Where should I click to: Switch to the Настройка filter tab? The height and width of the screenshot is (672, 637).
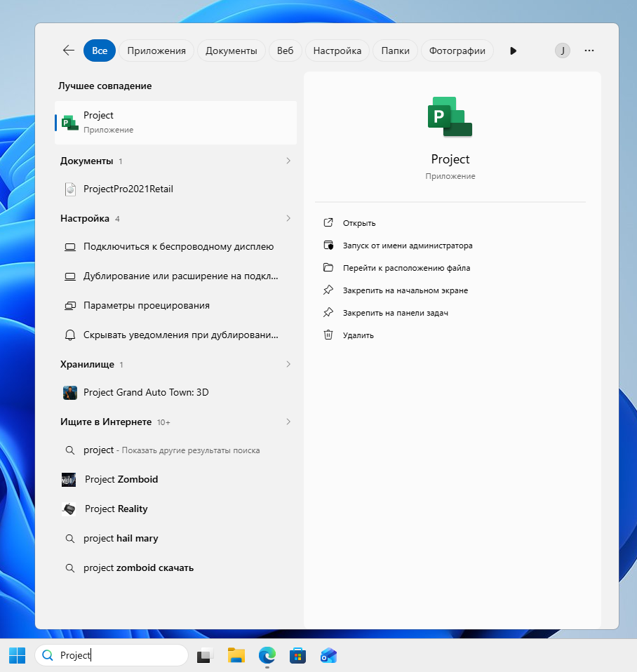[x=337, y=51]
